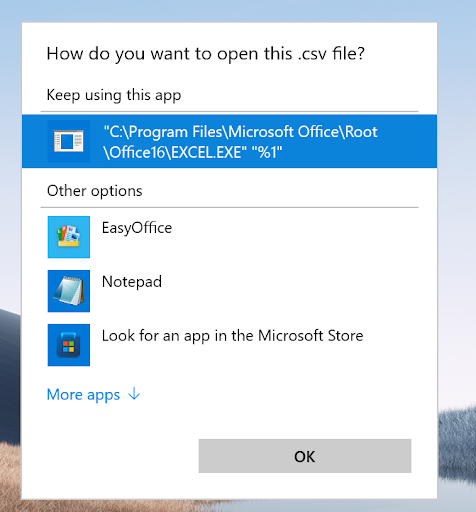Click the dialog title about opening the .csv file

206,54
